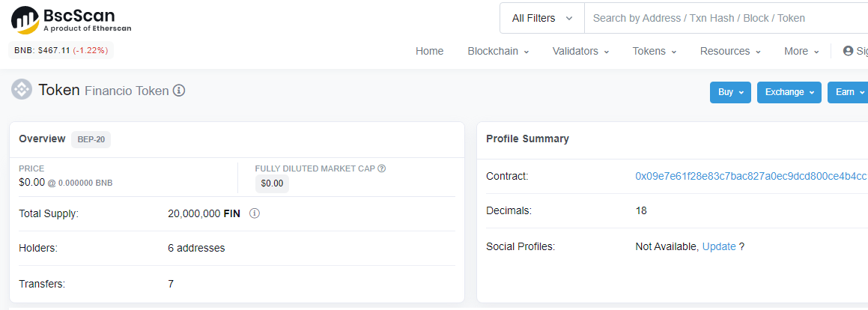Click the BscScan logo
The width and height of the screenshot is (868, 310).
(x=71, y=19)
